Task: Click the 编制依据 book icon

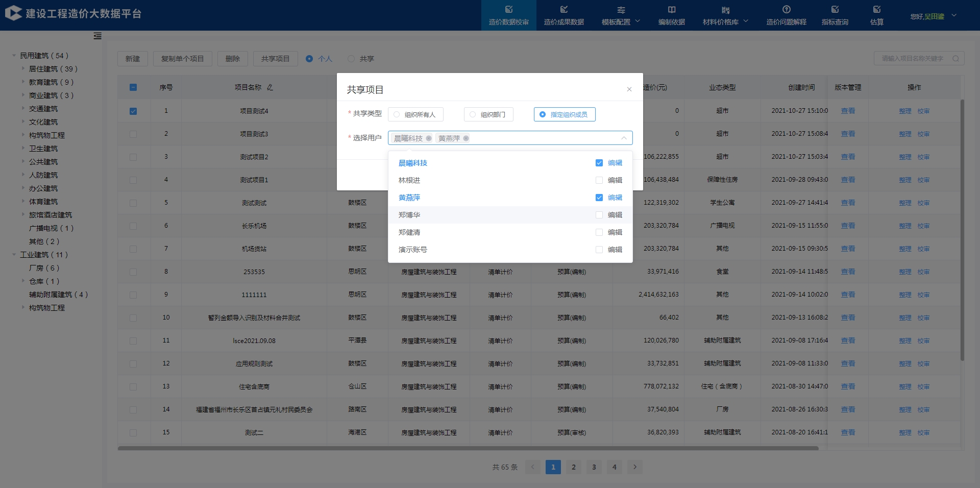Action: (x=672, y=10)
